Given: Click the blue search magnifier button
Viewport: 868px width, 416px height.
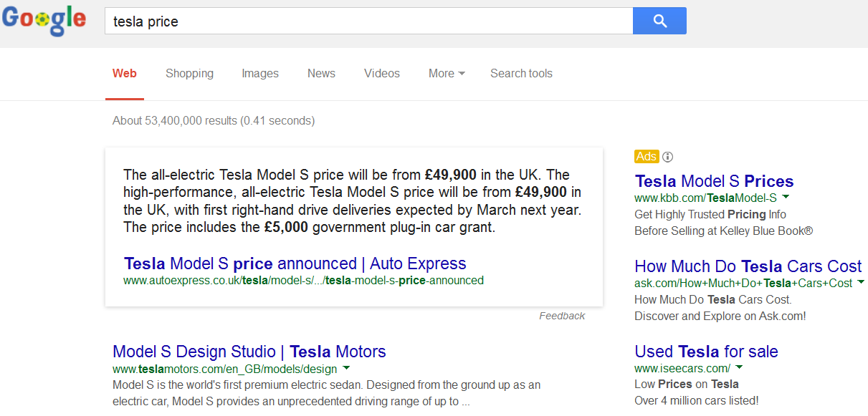Looking at the screenshot, I should [x=659, y=21].
